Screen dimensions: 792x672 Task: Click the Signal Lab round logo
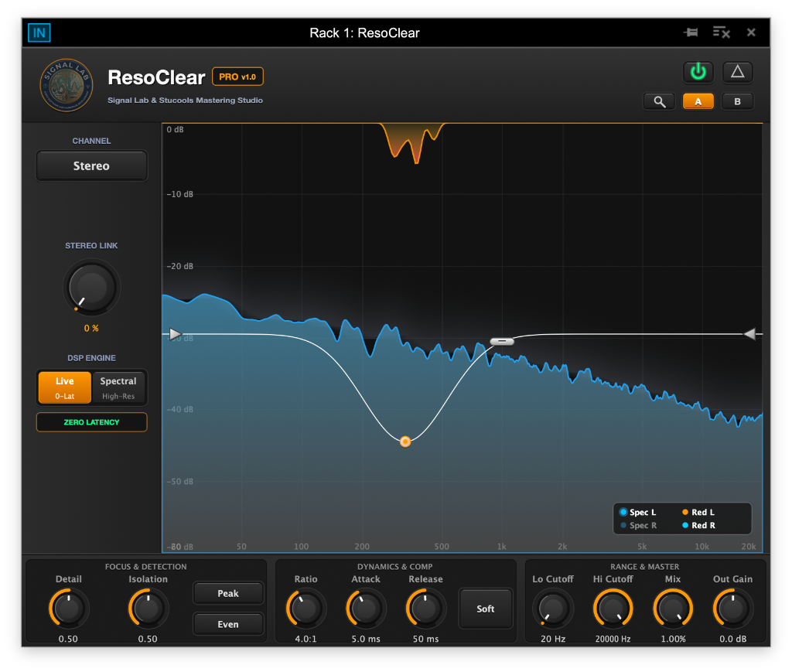67,85
